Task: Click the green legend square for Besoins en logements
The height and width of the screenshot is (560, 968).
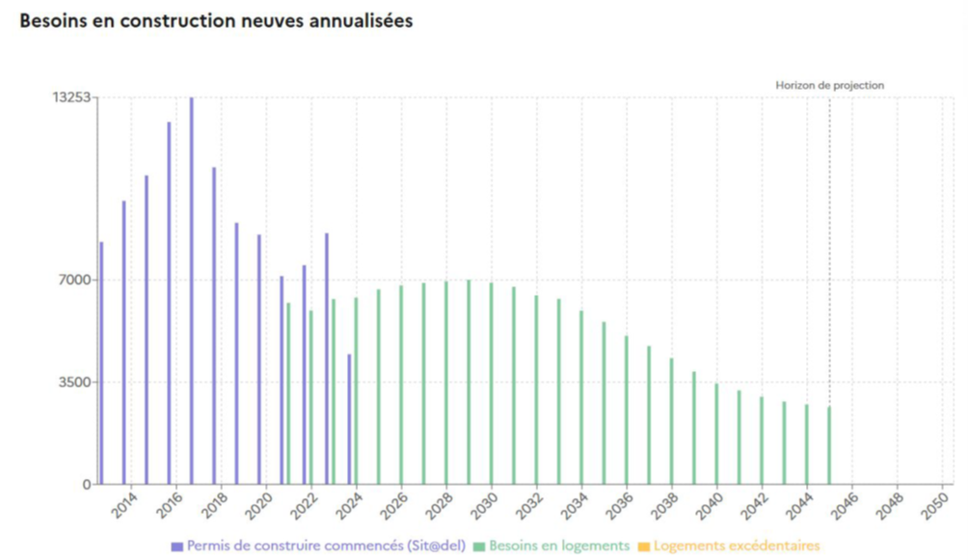Action: coord(479,547)
